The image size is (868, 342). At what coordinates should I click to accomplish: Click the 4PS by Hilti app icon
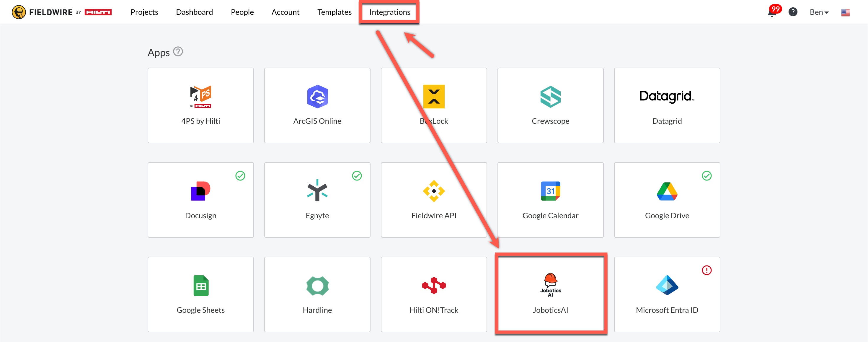[200, 96]
